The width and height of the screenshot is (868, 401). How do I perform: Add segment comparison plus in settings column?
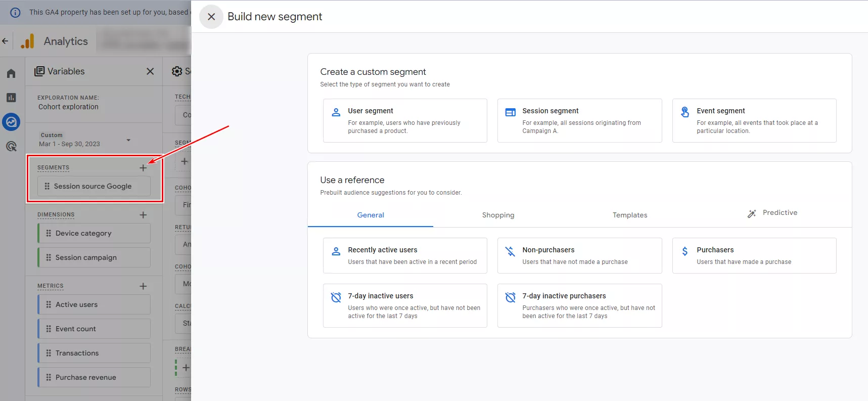tap(184, 161)
